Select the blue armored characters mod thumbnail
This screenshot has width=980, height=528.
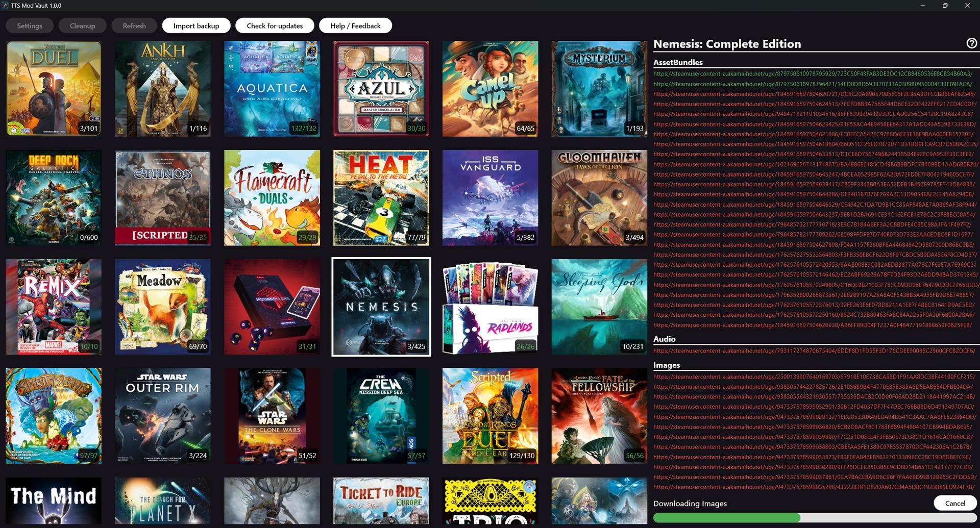tap(599, 501)
